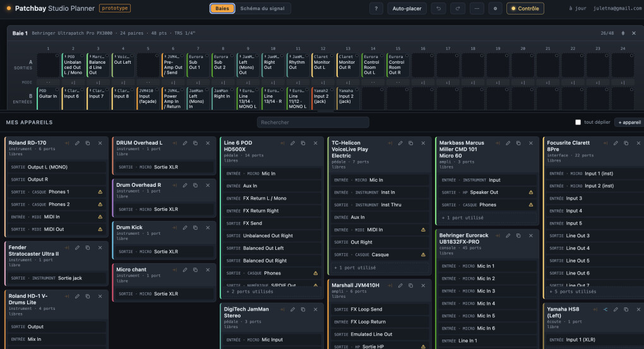
Task: Toggle the mode button of column 20
Action: coord(523,83)
